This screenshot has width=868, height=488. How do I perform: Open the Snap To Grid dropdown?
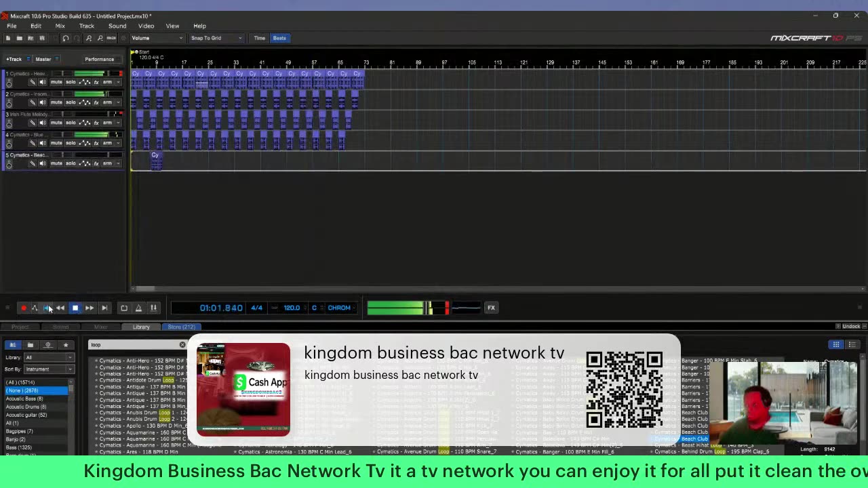pyautogui.click(x=216, y=38)
